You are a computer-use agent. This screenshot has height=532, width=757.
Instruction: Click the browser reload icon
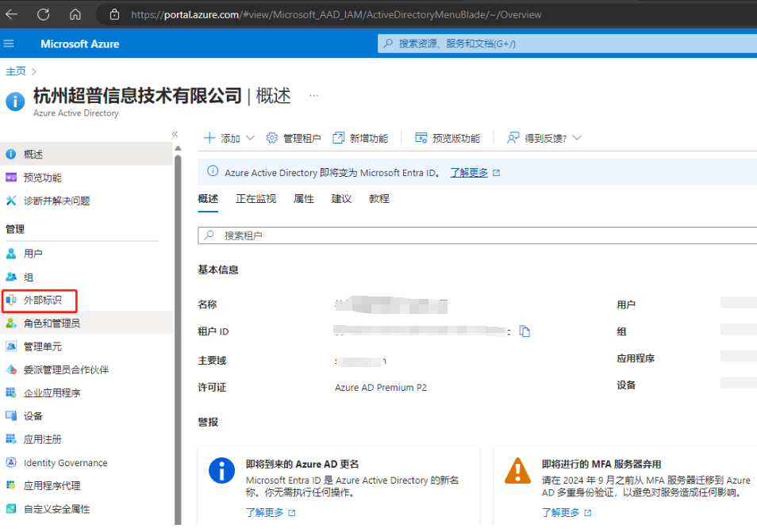(x=43, y=14)
